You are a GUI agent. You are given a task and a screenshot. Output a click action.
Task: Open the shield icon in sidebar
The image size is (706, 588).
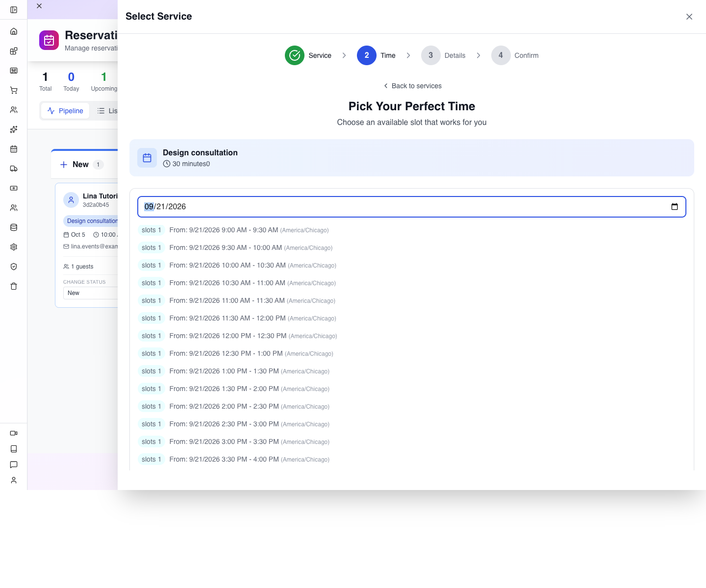pos(14,267)
